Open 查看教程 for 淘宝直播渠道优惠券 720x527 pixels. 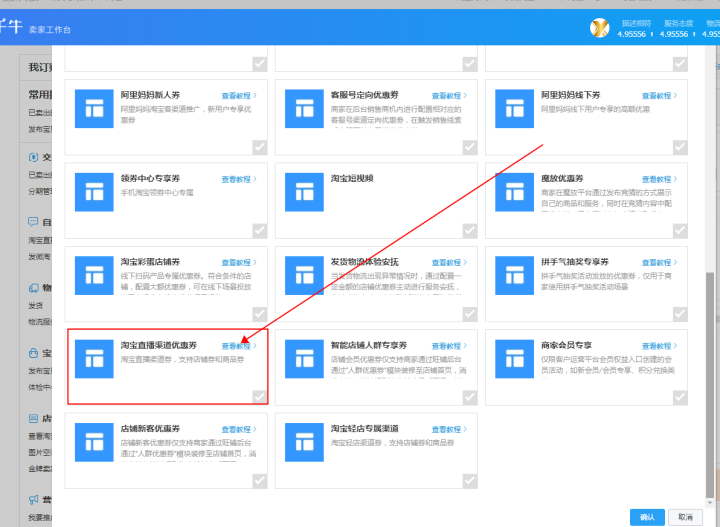tap(239, 346)
